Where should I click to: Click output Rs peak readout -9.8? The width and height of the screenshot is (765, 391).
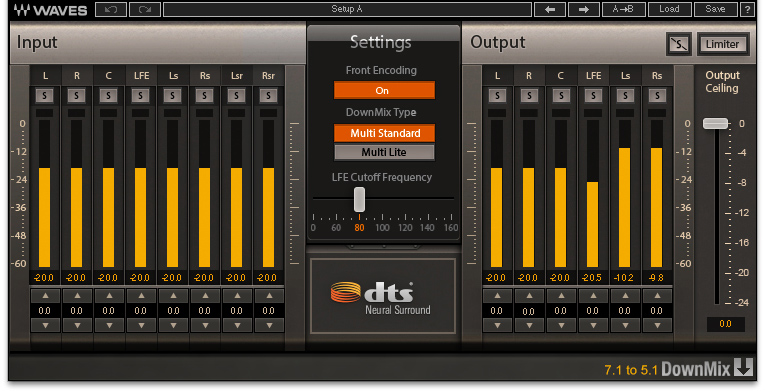pyautogui.click(x=657, y=278)
